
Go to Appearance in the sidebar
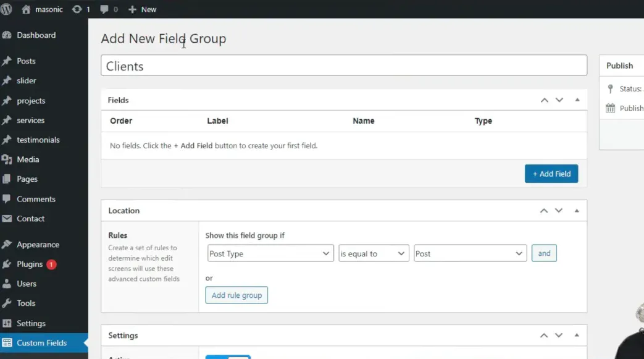point(38,245)
